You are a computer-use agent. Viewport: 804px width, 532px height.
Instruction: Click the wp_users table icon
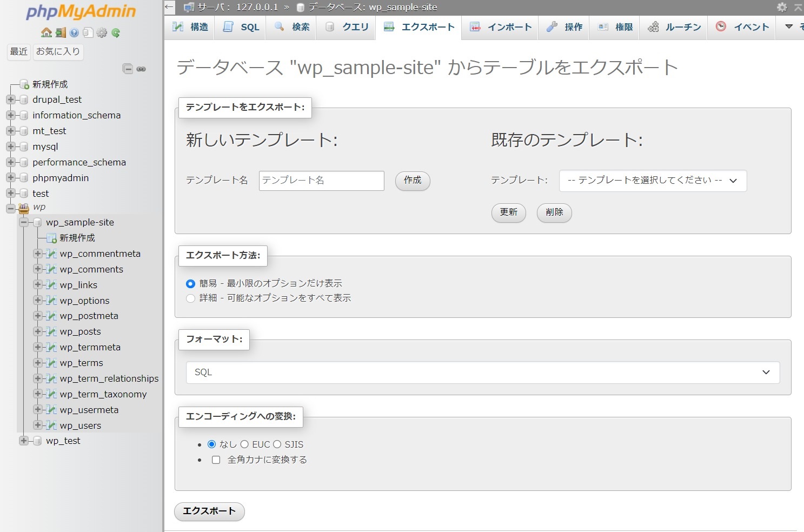[51, 425]
